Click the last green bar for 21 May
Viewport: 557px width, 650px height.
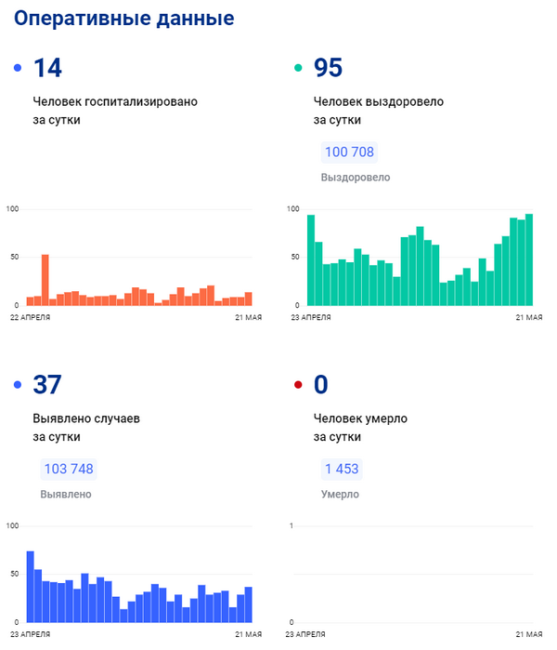pos(529,260)
